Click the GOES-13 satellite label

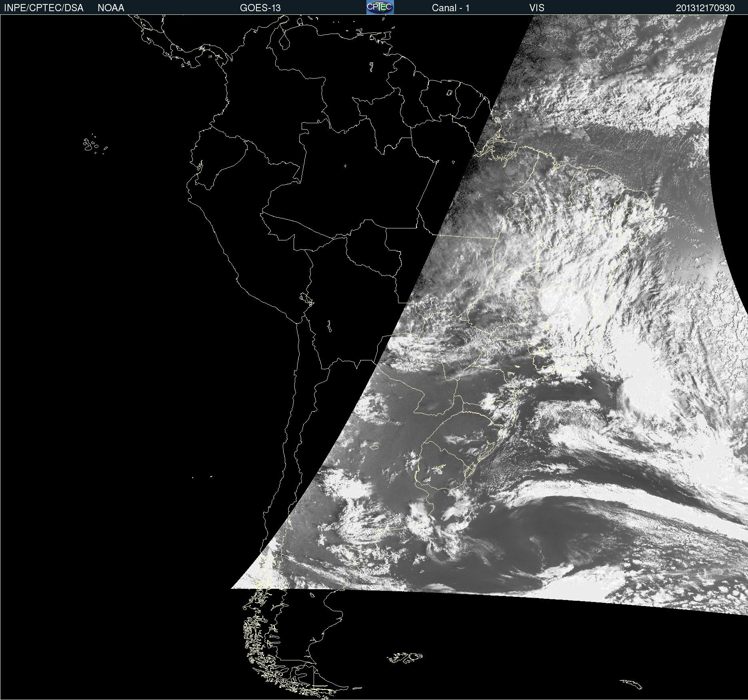point(260,8)
